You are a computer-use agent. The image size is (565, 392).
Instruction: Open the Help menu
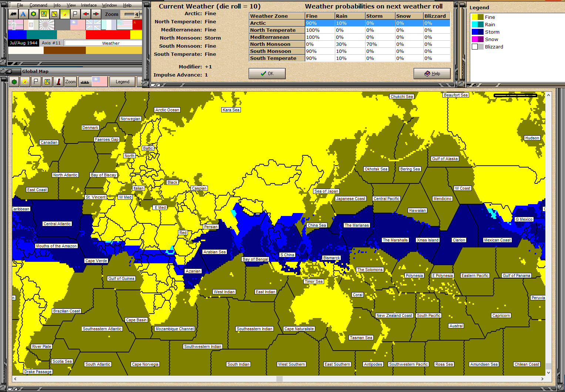(127, 5)
